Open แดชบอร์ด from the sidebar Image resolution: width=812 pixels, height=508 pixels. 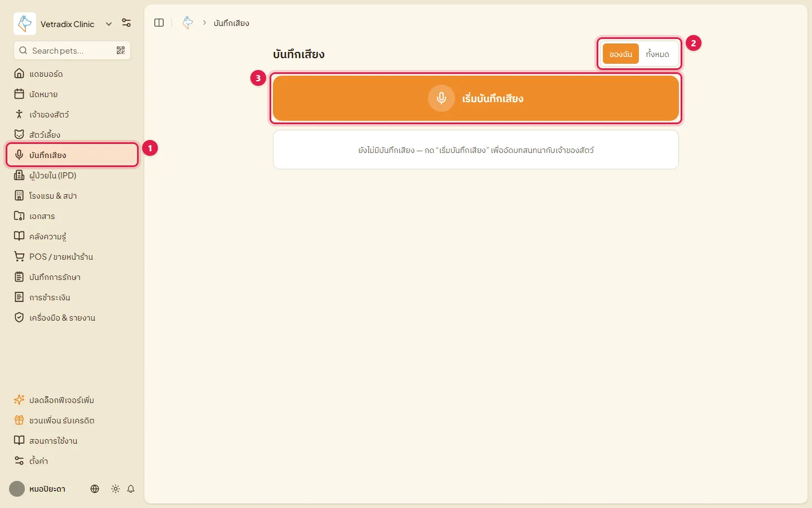72,74
